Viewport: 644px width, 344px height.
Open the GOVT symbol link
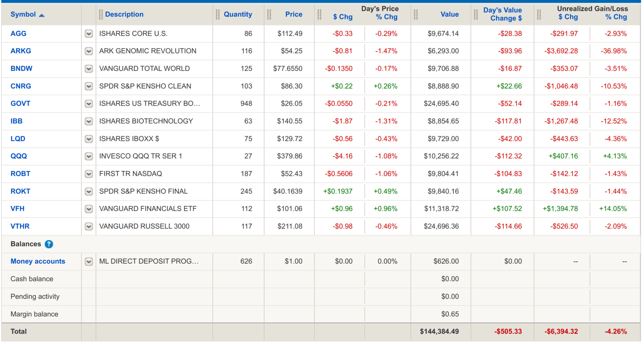pyautogui.click(x=20, y=103)
